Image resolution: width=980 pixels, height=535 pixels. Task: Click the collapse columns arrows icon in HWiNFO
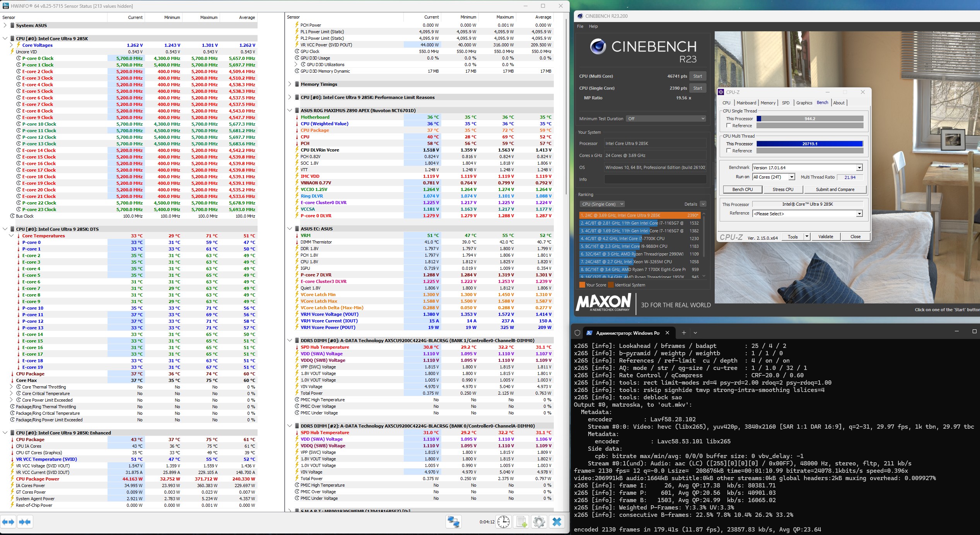point(25,522)
